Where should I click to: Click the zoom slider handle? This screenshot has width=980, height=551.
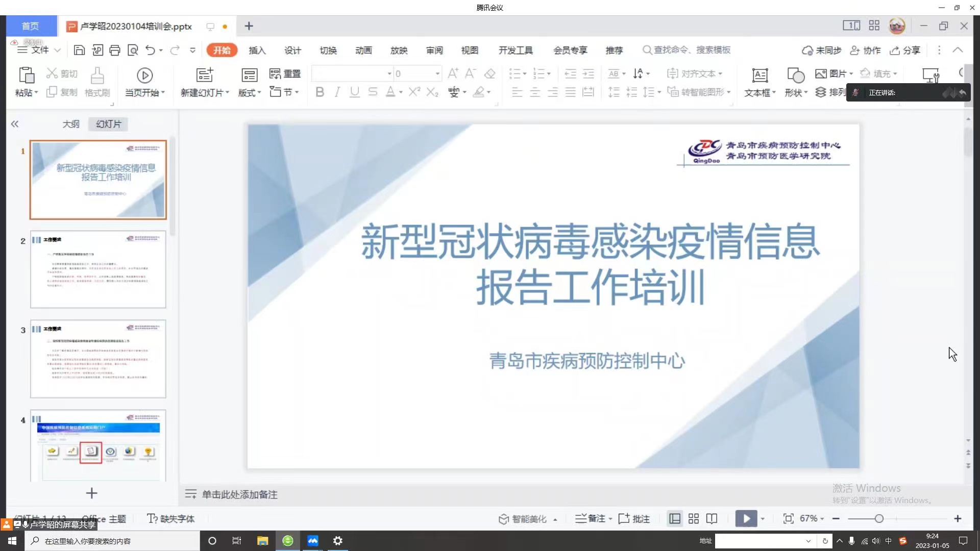tap(879, 519)
